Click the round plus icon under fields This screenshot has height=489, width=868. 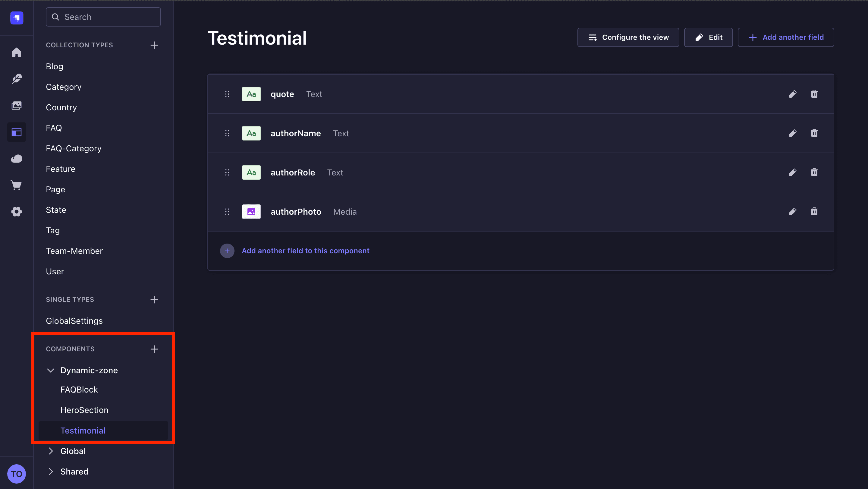[x=227, y=251]
